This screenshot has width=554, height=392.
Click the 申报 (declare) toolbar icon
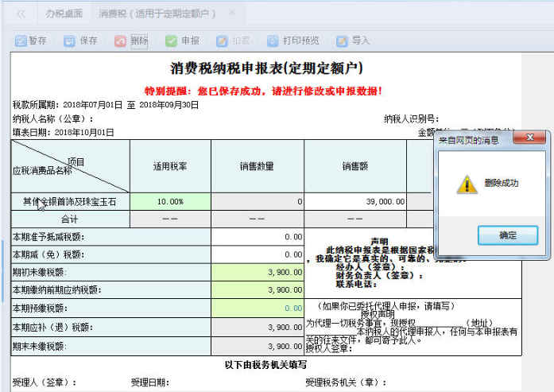[172, 41]
